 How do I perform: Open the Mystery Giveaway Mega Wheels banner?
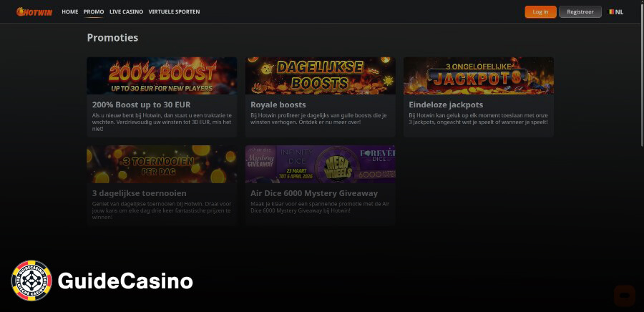[321, 164]
